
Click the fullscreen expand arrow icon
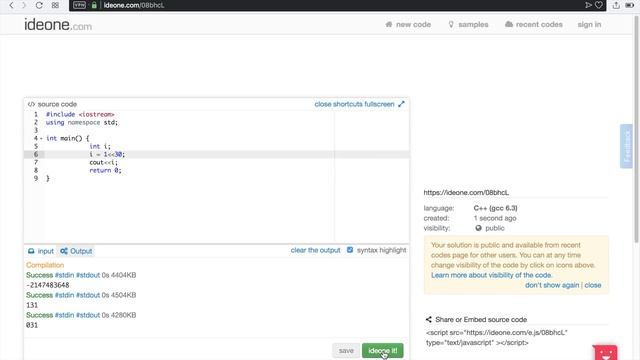coord(402,104)
